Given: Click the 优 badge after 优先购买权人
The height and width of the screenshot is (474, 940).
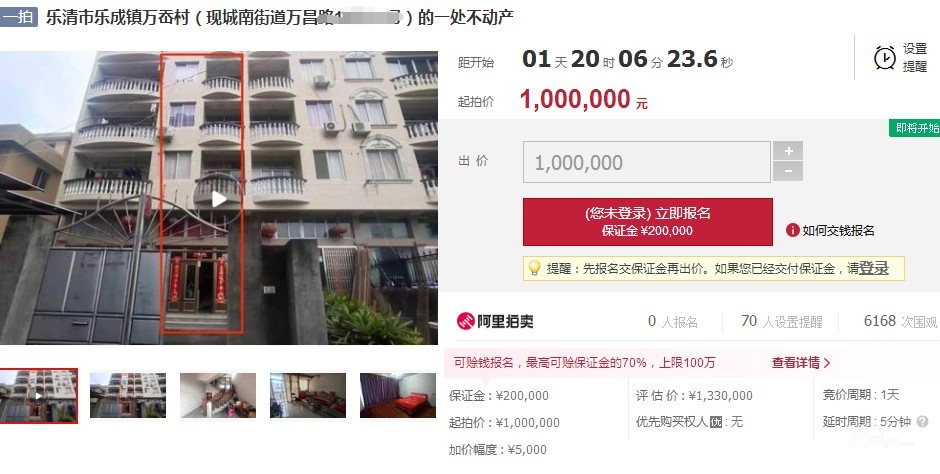Looking at the screenshot, I should pos(716,422).
